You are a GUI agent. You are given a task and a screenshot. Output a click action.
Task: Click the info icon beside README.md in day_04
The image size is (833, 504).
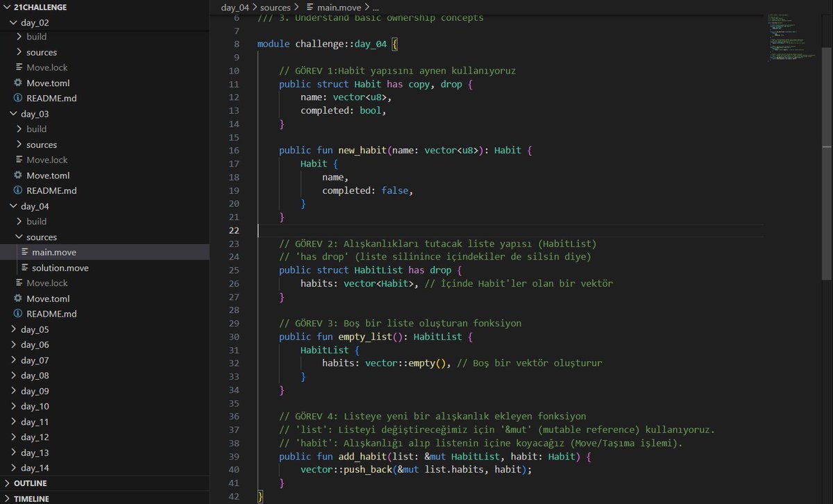click(x=19, y=314)
